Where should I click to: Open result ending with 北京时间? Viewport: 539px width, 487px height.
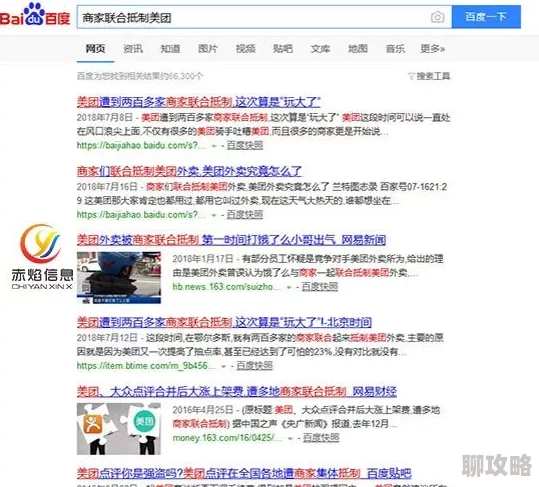pyautogui.click(x=224, y=322)
